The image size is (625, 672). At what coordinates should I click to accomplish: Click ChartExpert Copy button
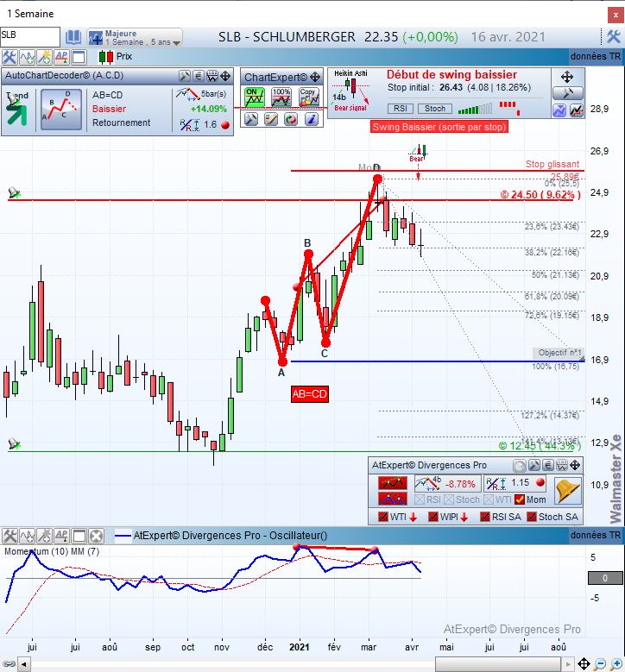pos(309,97)
